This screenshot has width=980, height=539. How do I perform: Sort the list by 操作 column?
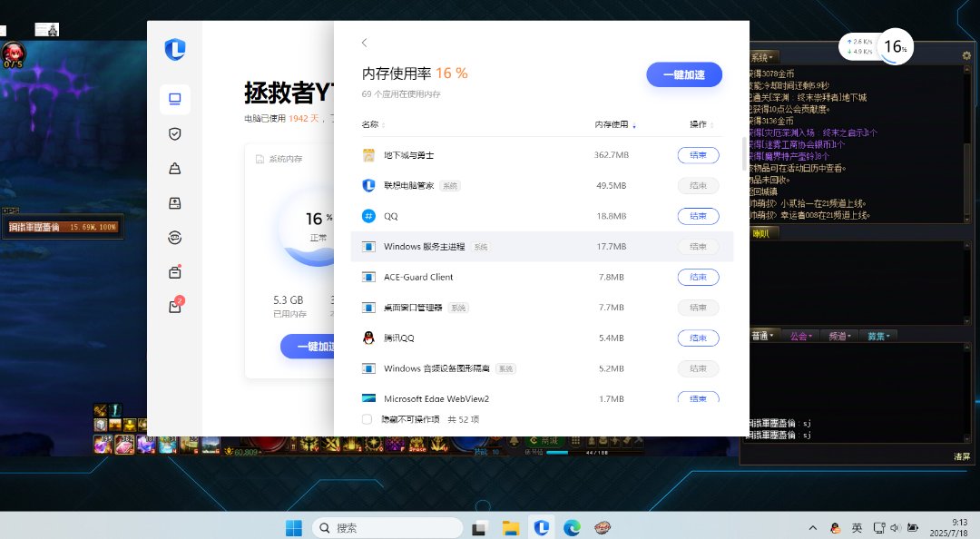[701, 124]
